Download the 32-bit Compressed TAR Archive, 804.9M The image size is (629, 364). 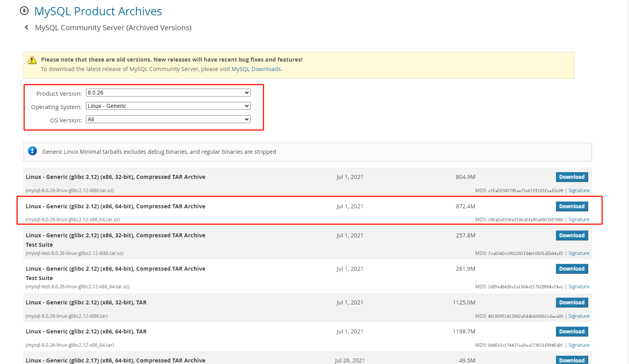click(x=572, y=177)
